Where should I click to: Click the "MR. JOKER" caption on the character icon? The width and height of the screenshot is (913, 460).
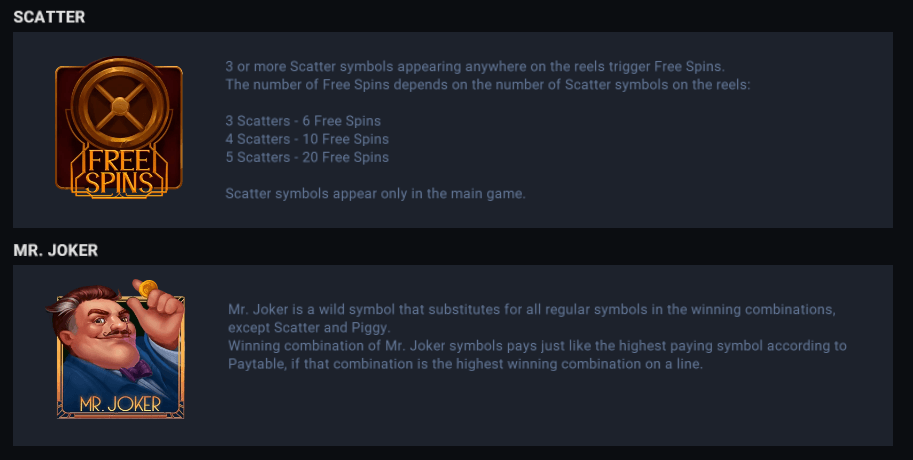coord(119,405)
